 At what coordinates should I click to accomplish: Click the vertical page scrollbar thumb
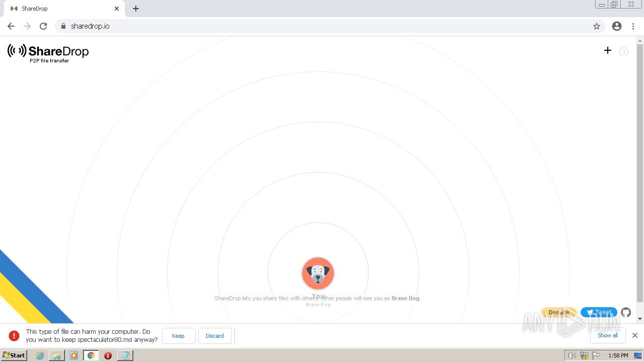point(640,172)
